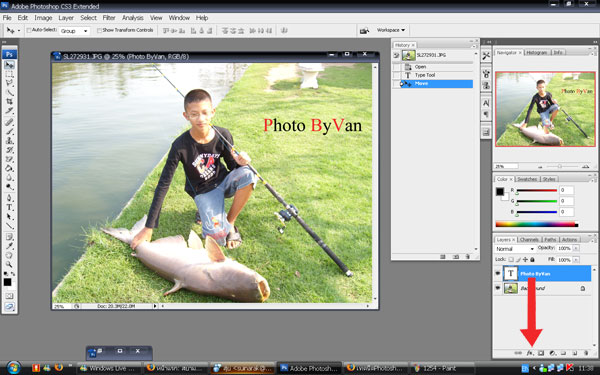
Task: Select the Brush tool
Action: click(9, 132)
